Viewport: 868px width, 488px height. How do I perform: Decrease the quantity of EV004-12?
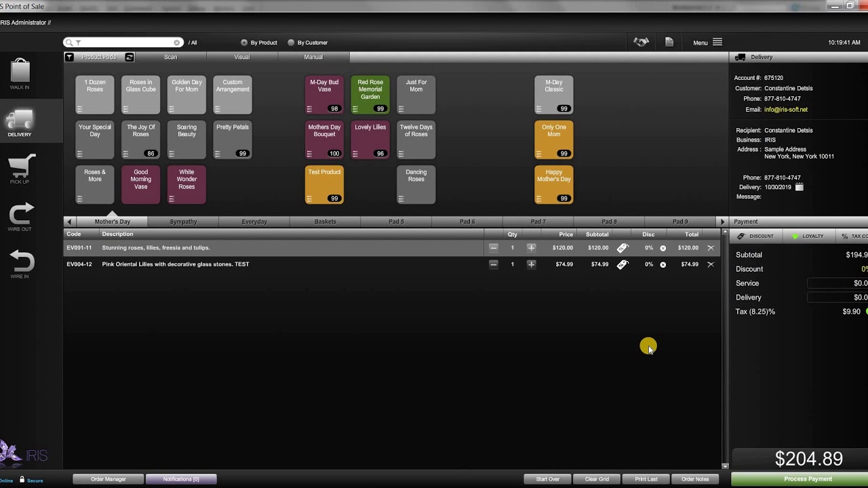click(x=494, y=264)
